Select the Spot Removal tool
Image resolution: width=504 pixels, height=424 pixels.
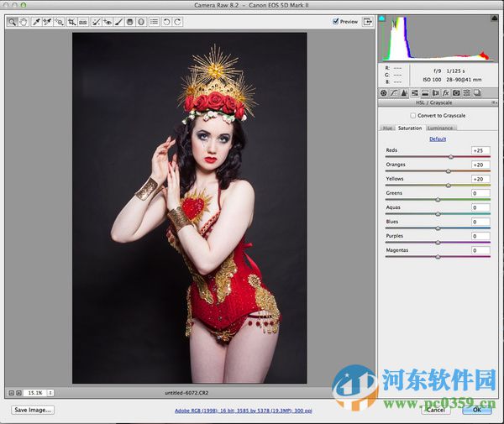(x=96, y=22)
